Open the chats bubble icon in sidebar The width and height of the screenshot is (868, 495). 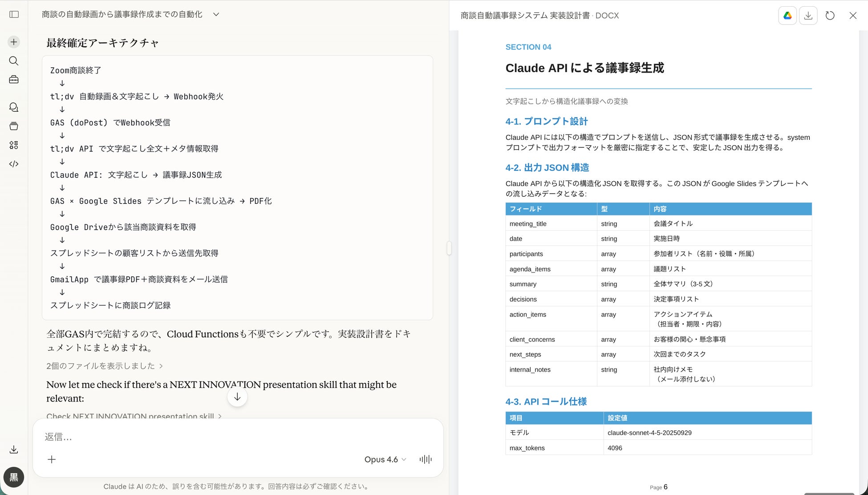click(14, 107)
